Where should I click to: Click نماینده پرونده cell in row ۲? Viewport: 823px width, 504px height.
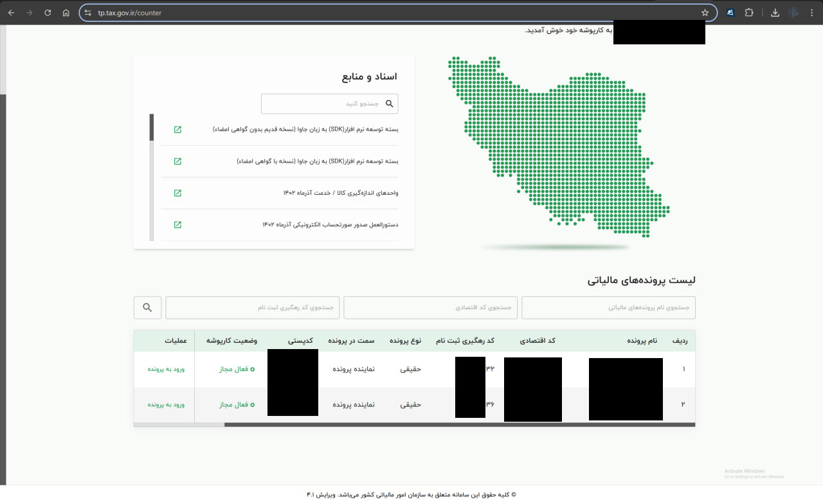pyautogui.click(x=354, y=404)
